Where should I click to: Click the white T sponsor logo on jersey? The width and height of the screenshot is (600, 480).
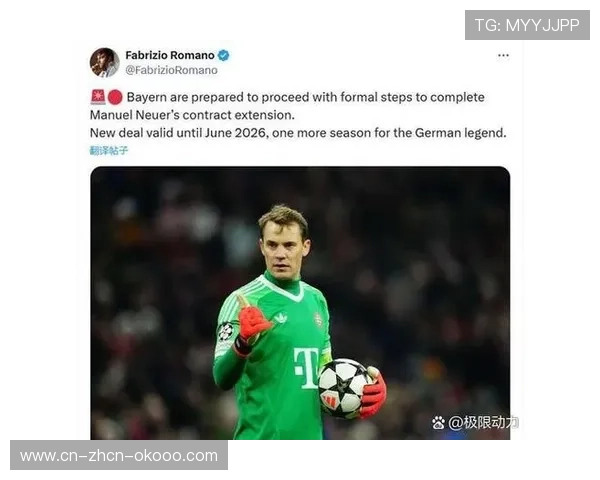click(x=306, y=368)
